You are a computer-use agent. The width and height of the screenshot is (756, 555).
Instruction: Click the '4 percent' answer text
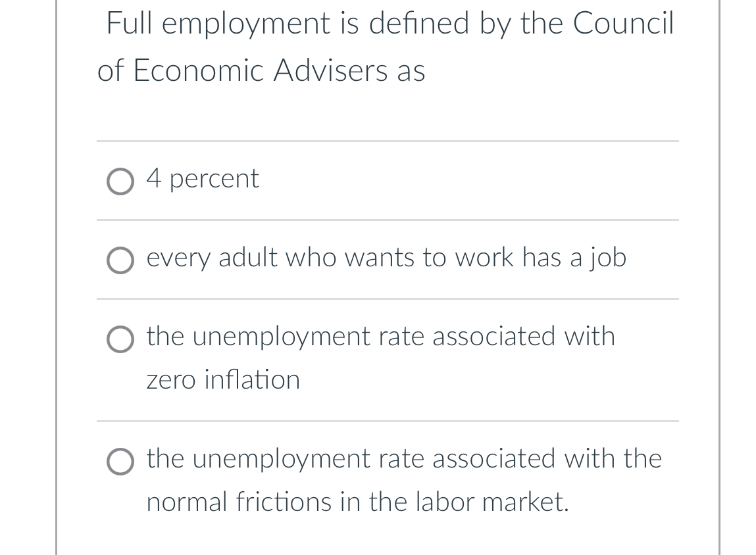pyautogui.click(x=203, y=178)
